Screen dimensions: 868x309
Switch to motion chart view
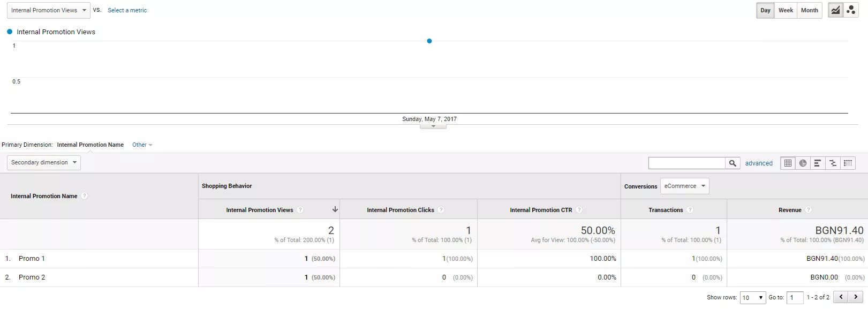[851, 10]
